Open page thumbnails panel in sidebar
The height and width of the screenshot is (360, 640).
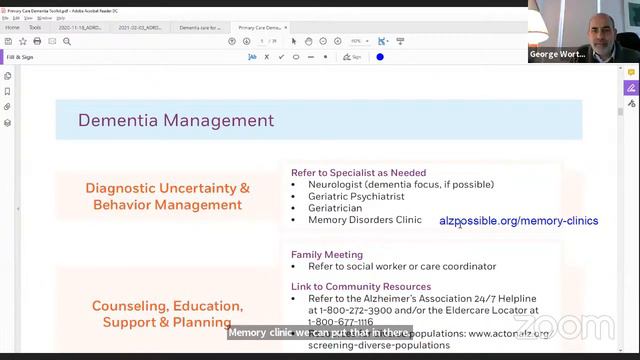coord(7,76)
